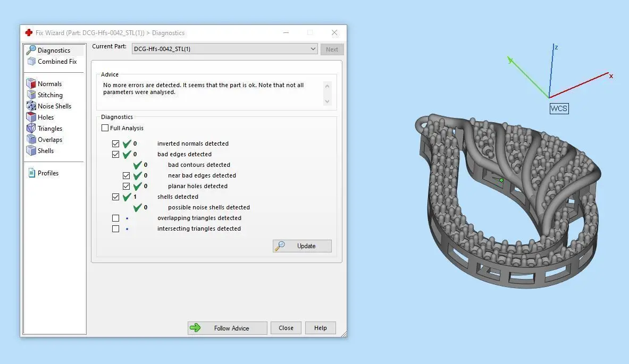Select Shells in the sidebar
The image size is (629, 364).
click(45, 151)
